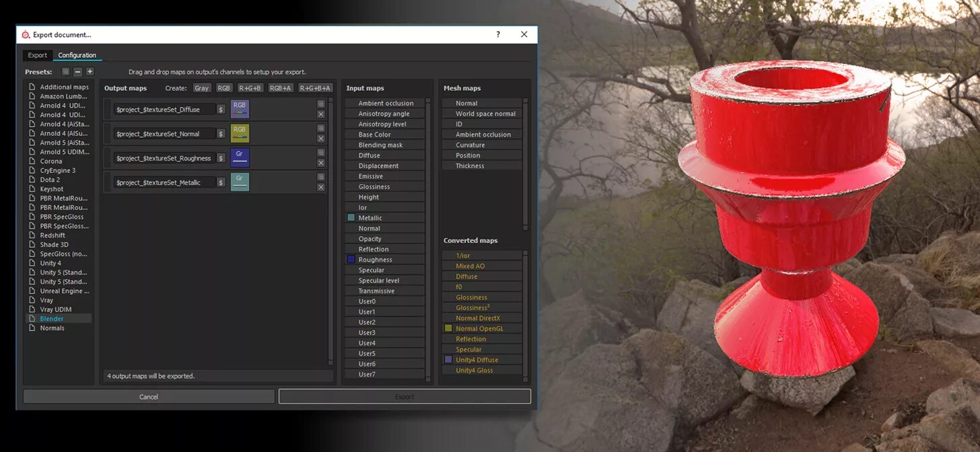Click file icon beside Corona preset

32,161
